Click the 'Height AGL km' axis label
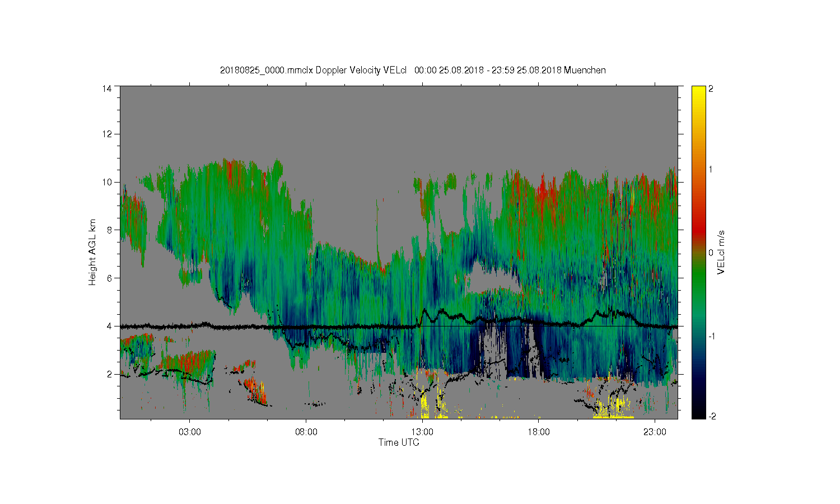 click(92, 252)
